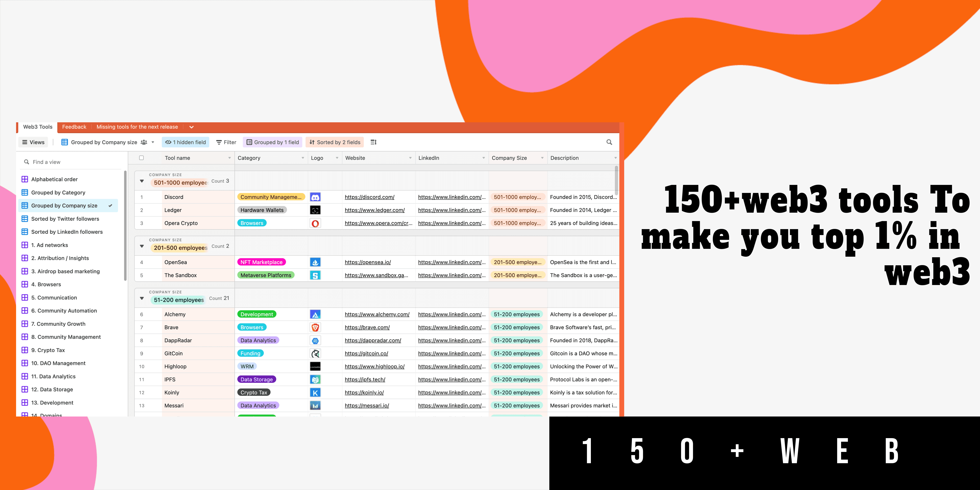Screen dimensions: 980x490
Task: Click the row height icon
Action: (x=374, y=142)
